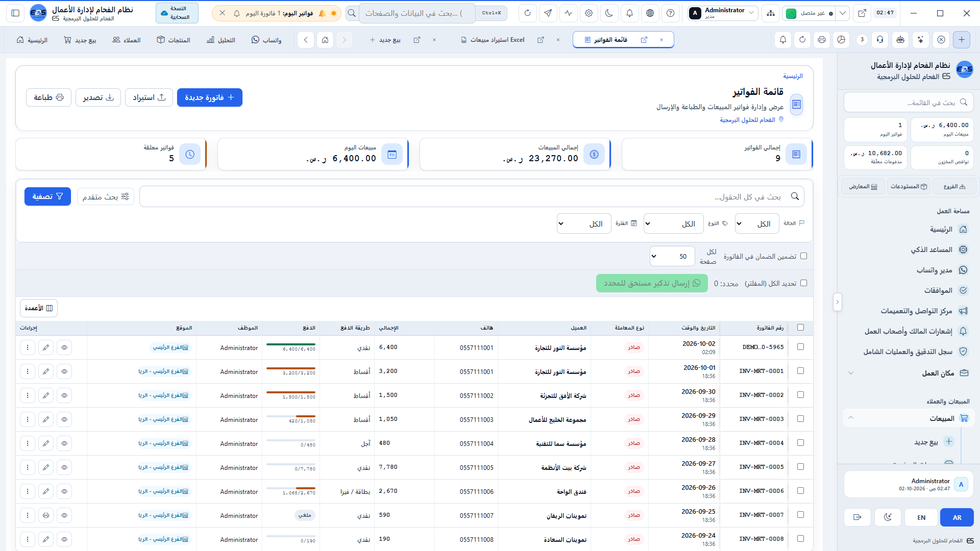
Task: Click the بحث في كل الحقول search field
Action: coord(472,196)
